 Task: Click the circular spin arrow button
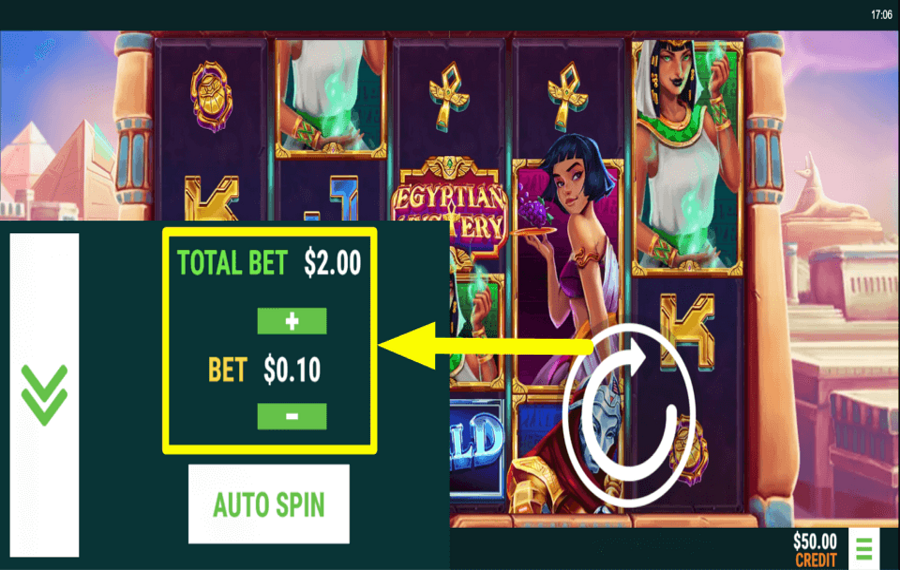629,415
